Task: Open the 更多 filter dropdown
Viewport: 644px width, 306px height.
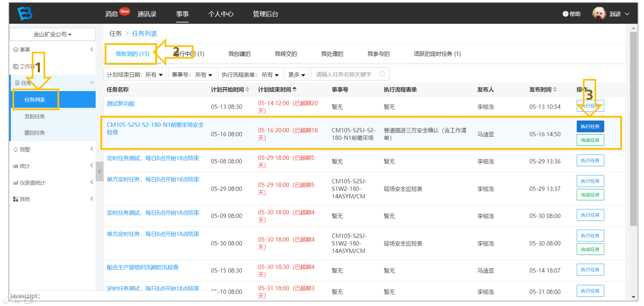Action: [x=297, y=74]
